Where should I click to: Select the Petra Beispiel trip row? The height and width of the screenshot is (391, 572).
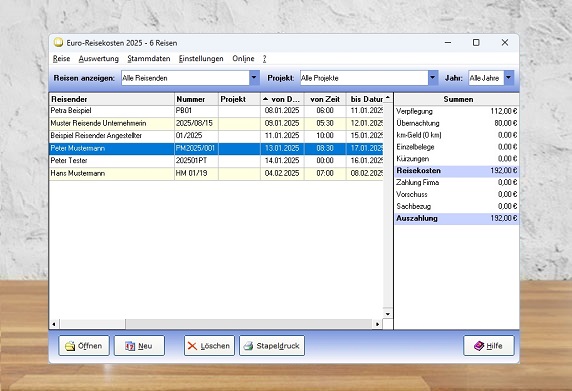pyautogui.click(x=216, y=111)
